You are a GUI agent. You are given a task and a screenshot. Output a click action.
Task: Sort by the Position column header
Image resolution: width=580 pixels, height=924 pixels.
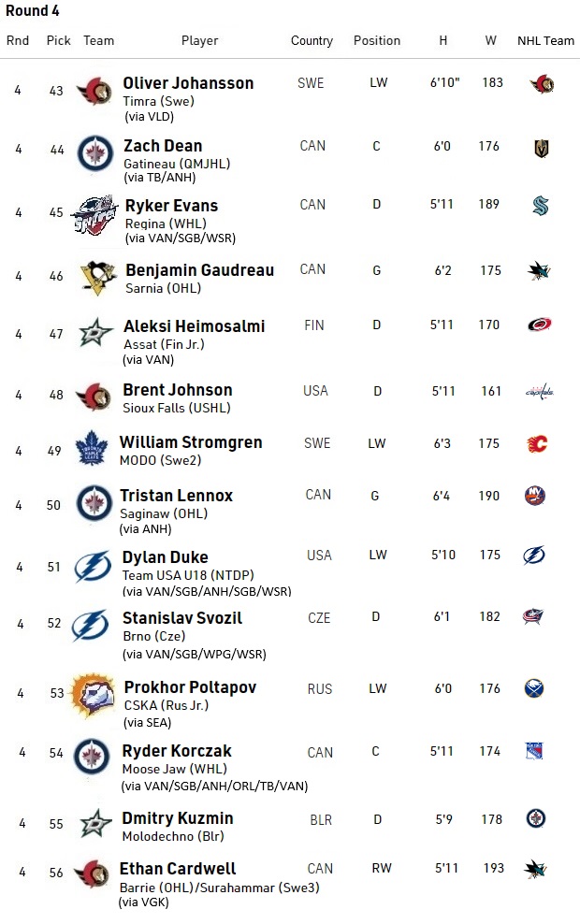click(x=377, y=41)
